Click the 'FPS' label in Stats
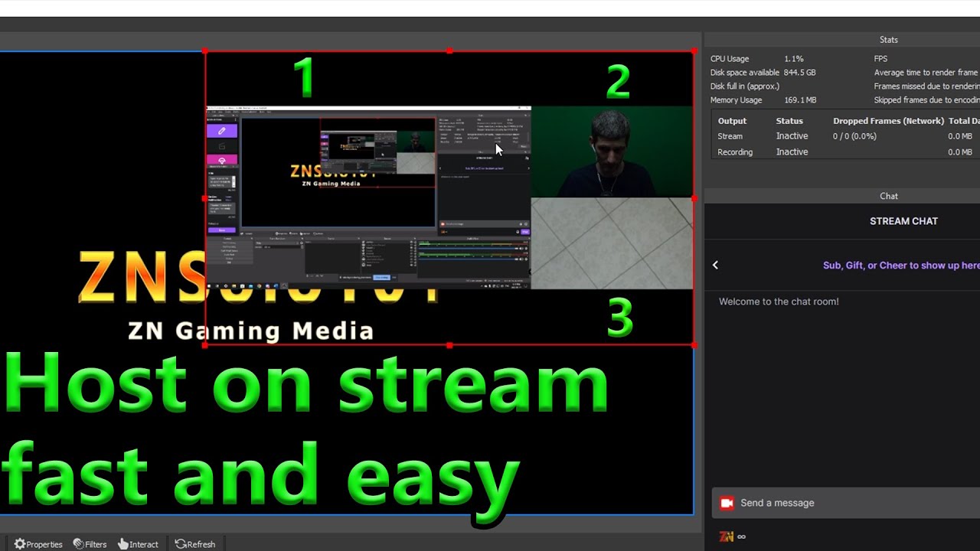 880,59
